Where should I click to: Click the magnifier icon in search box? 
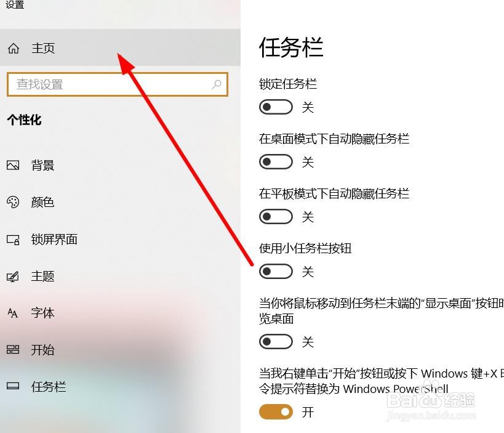tap(217, 84)
